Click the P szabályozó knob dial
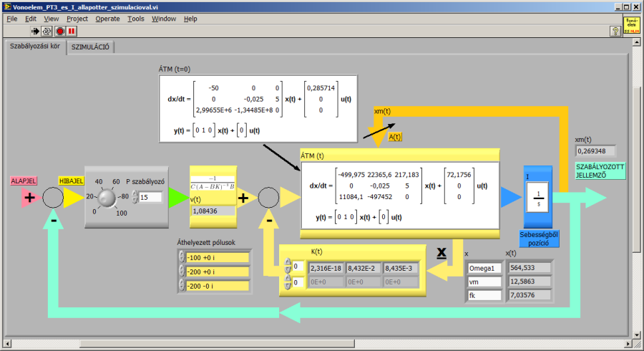 (x=108, y=198)
